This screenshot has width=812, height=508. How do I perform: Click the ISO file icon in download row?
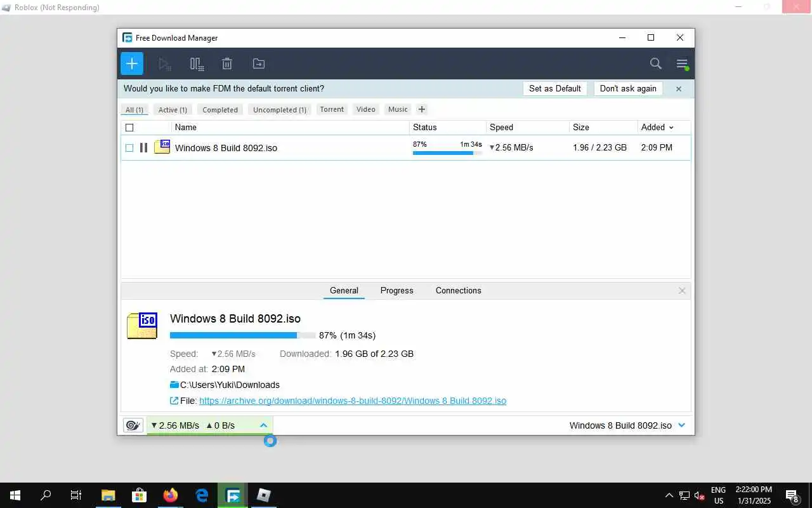pyautogui.click(x=162, y=147)
